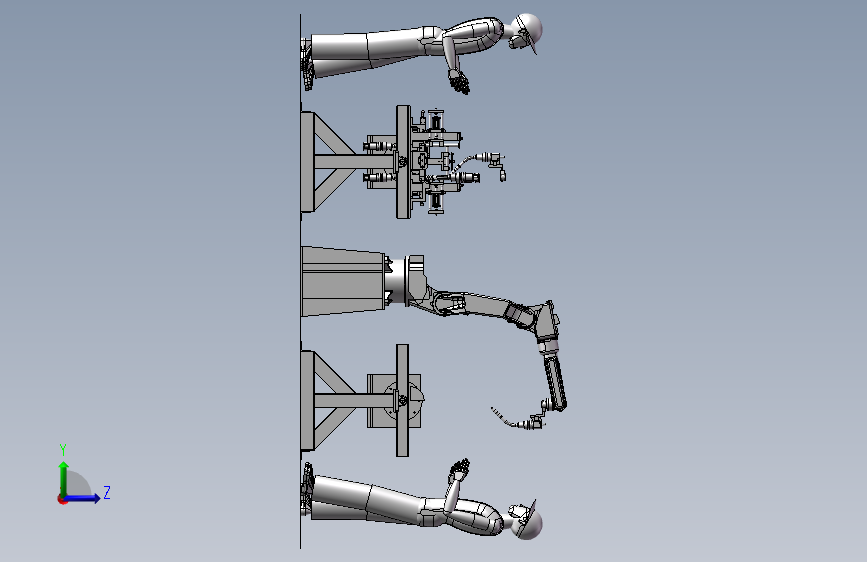Click the "Y" label on the orientation triad
Image resolution: width=867 pixels, height=562 pixels.
coord(63,449)
